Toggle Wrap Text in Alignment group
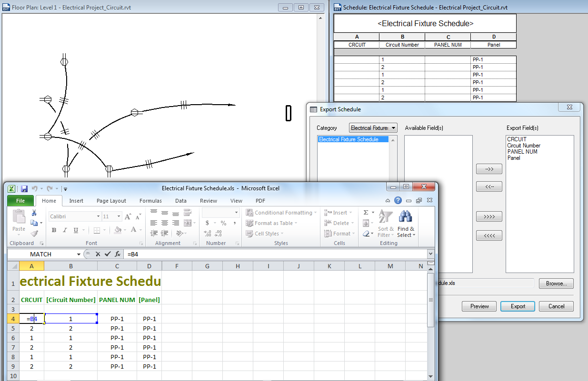The image size is (588, 381). [x=187, y=212]
